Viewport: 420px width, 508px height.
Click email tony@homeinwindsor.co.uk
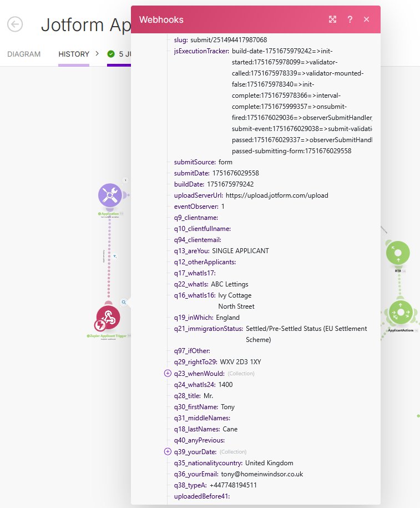tap(262, 474)
